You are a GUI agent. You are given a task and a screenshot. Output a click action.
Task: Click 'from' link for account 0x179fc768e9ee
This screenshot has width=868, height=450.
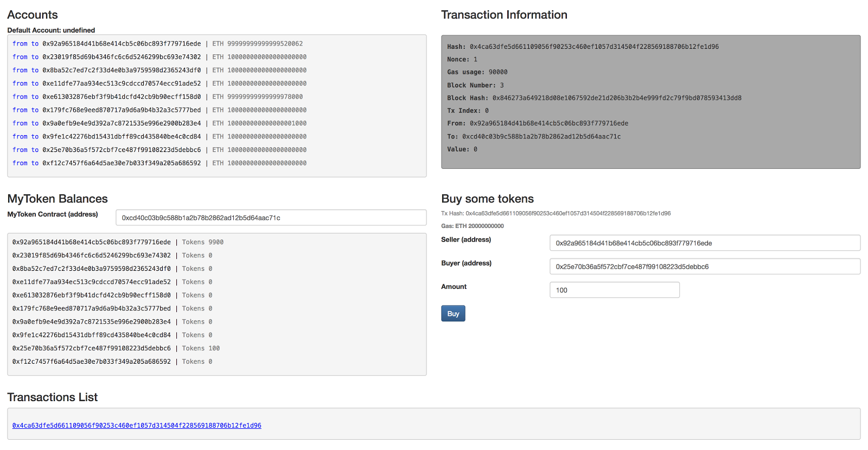(20, 110)
